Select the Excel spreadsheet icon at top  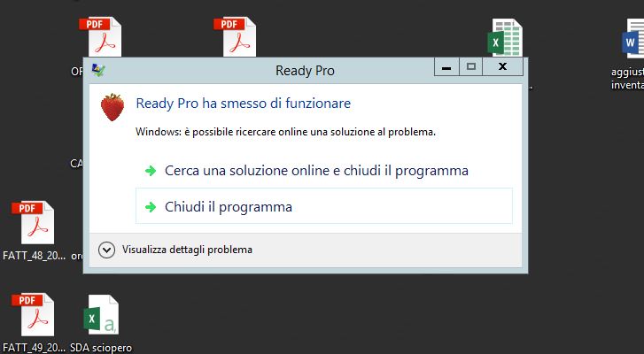click(x=505, y=38)
